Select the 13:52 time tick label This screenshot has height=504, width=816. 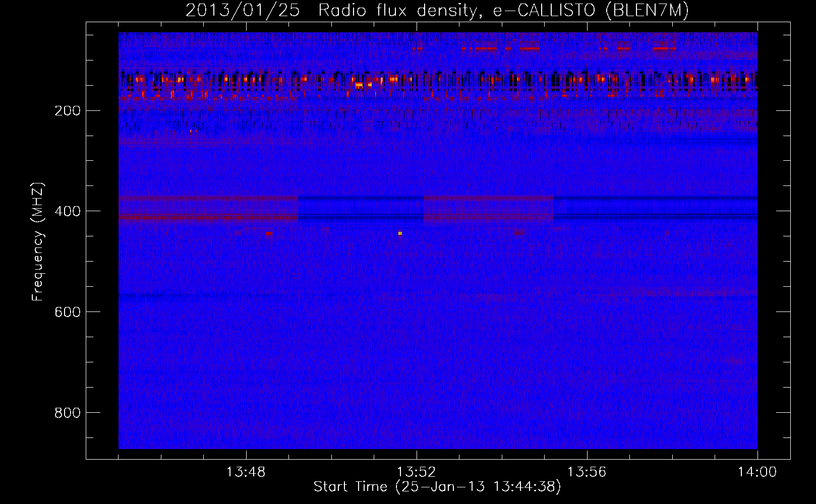416,472
